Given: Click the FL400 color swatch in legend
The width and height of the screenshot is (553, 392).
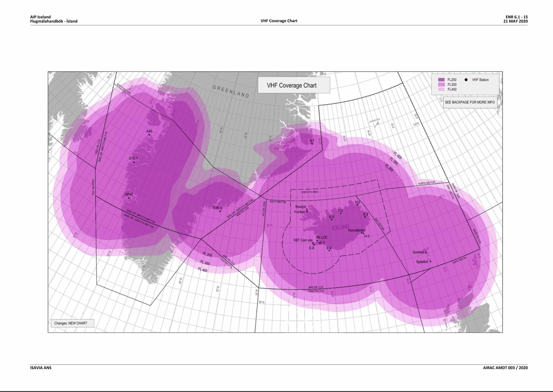Looking at the screenshot, I should click(441, 89).
